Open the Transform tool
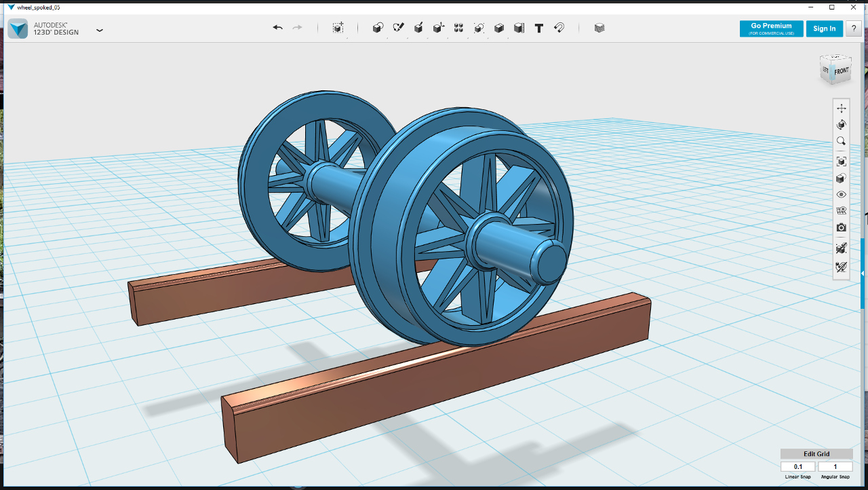 (338, 28)
